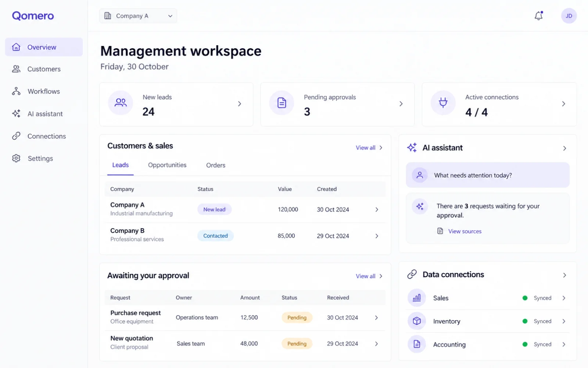Click View all in Customers & sales
The image size is (588, 368).
(369, 148)
